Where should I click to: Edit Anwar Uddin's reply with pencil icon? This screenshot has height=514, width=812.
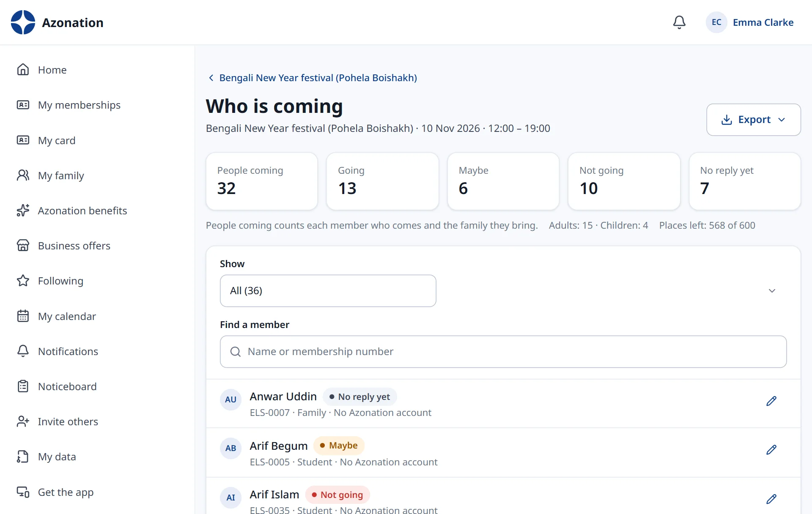point(771,401)
